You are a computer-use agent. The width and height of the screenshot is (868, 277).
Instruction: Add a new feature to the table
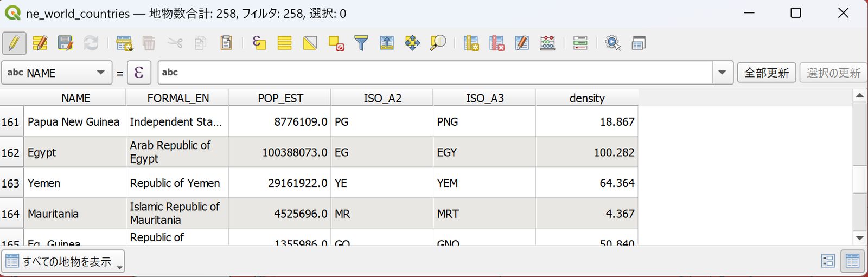click(x=124, y=43)
